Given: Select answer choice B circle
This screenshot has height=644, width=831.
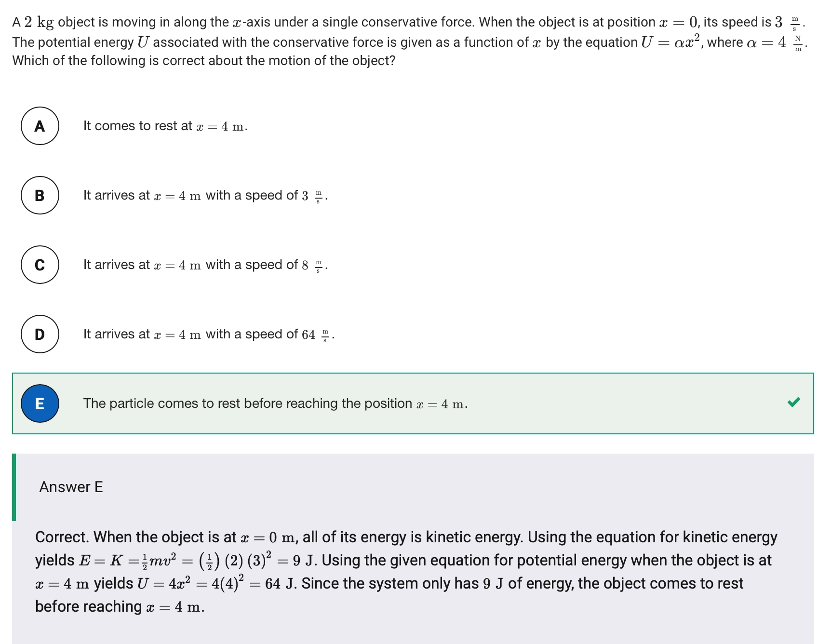Looking at the screenshot, I should (x=40, y=195).
